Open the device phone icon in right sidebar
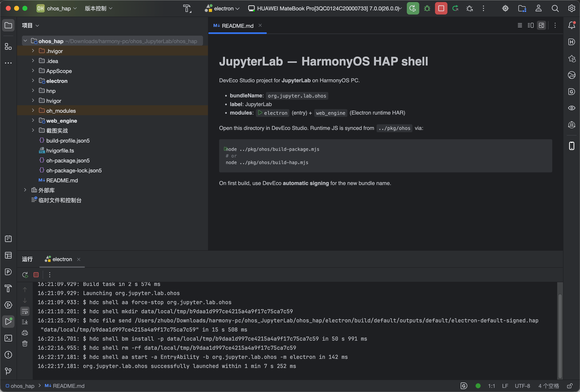 572,146
